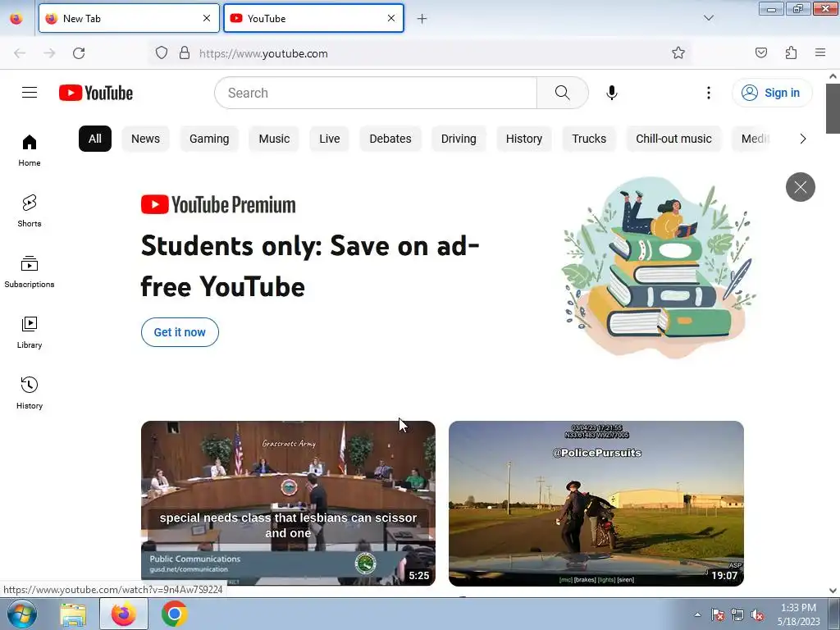This screenshot has height=630, width=840.
Task: Click the muted volume tray icon
Action: click(x=757, y=614)
